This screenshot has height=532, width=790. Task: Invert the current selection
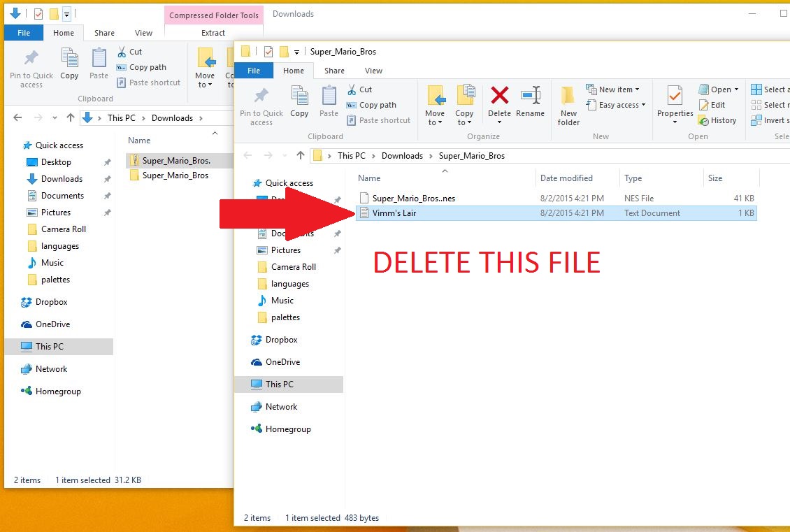(x=769, y=120)
